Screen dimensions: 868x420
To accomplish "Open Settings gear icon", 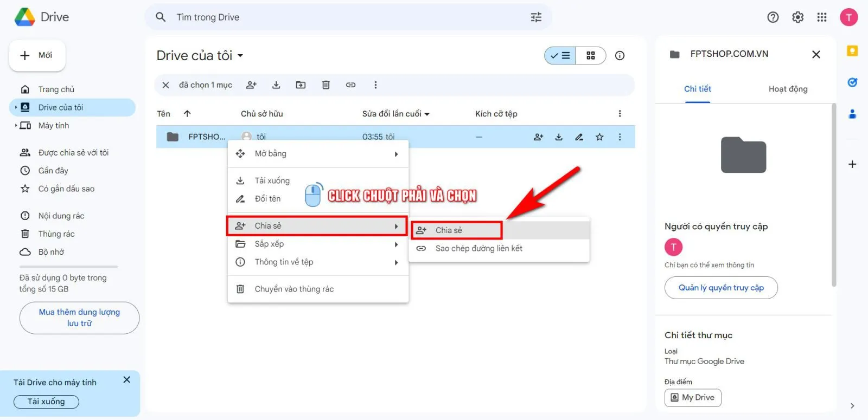I will (x=797, y=17).
